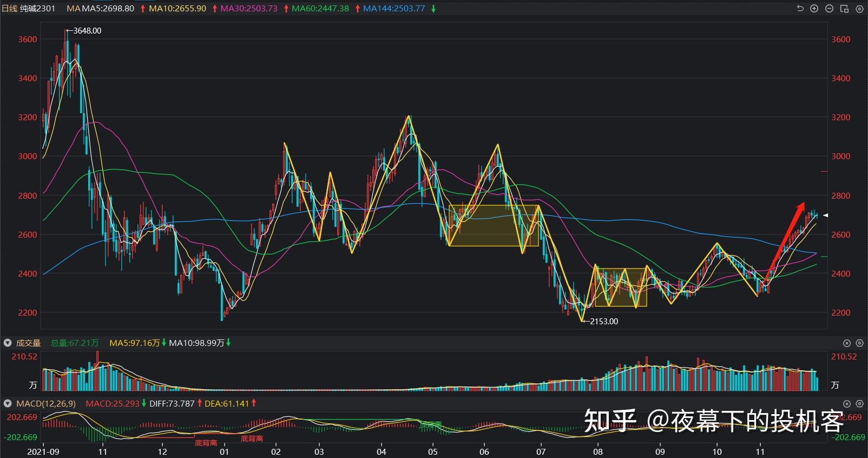Click the 成交量 panel title

pos(28,343)
